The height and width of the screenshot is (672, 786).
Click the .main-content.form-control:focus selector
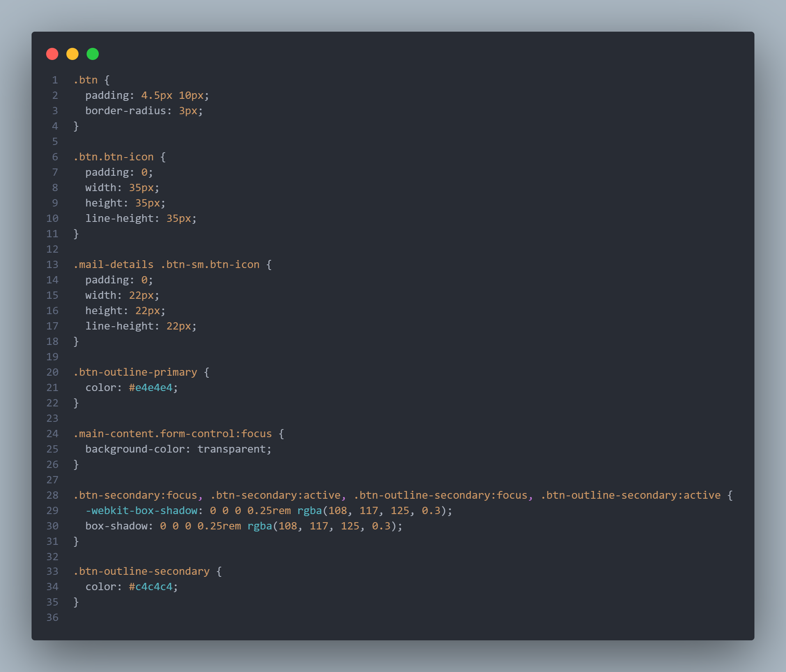pos(172,434)
